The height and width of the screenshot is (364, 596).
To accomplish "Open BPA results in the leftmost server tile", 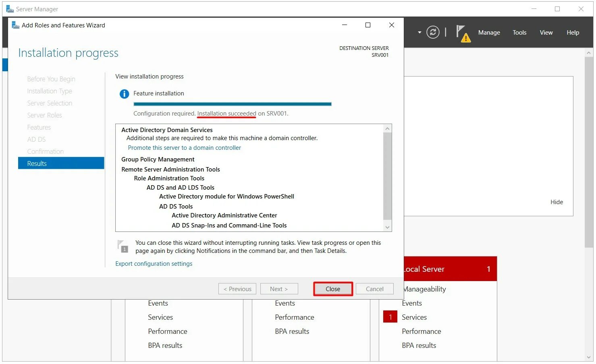I will pyautogui.click(x=165, y=345).
